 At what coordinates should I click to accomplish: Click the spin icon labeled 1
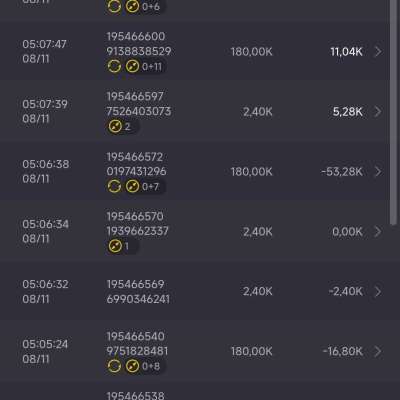click(x=115, y=246)
